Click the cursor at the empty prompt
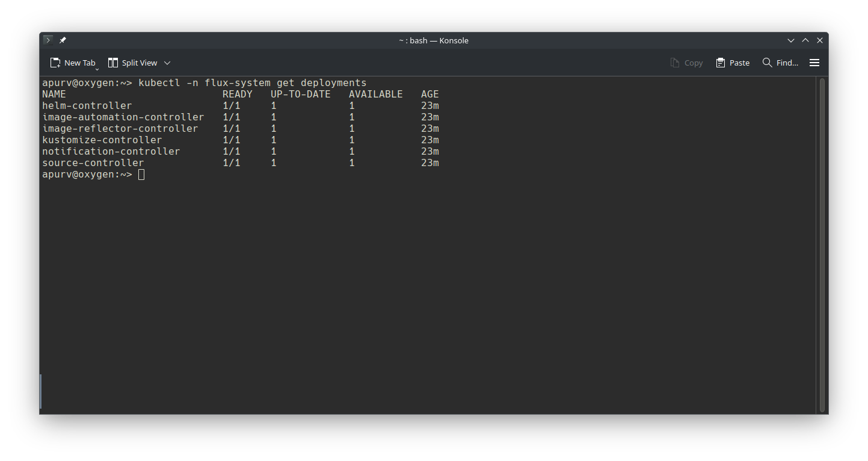 tap(141, 175)
